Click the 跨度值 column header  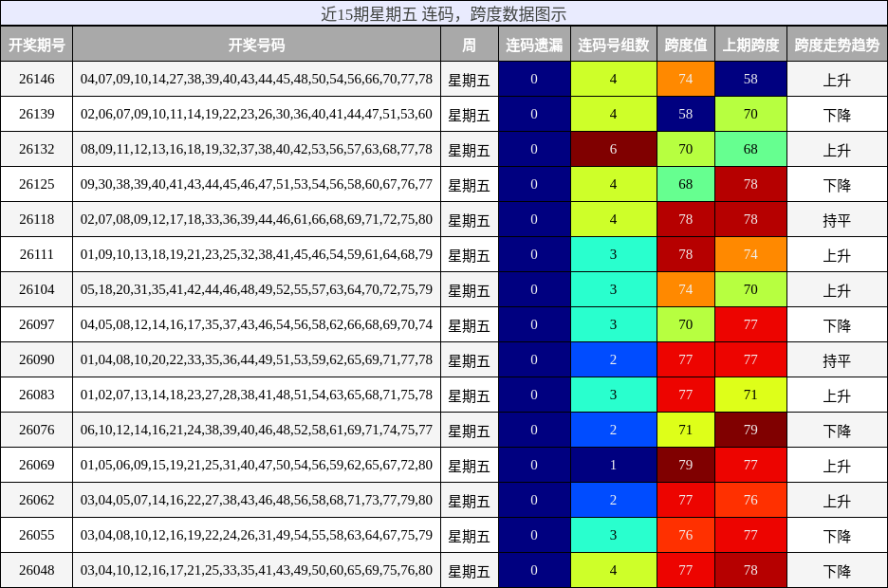(686, 45)
